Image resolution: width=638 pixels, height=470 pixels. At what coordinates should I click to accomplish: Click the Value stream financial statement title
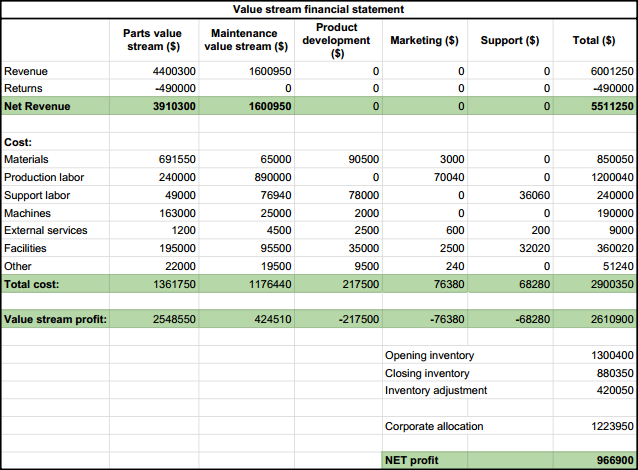[x=320, y=9]
